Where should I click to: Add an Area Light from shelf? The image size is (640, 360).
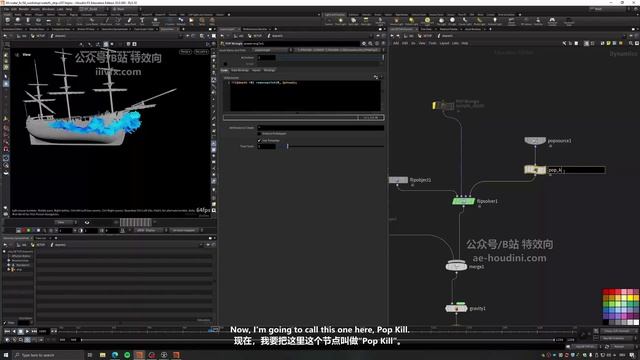366,21
